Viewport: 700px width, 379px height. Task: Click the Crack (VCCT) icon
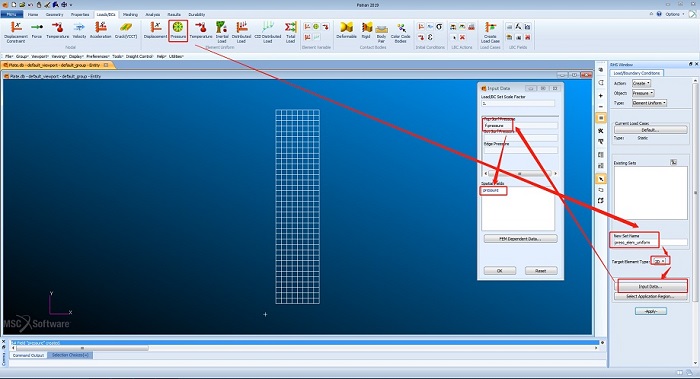pyautogui.click(x=126, y=30)
